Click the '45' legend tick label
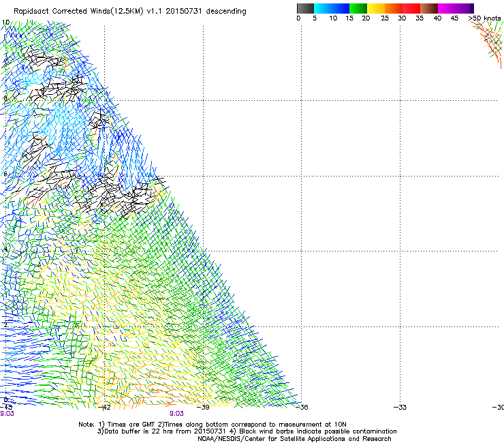504x443 pixels. (454, 18)
